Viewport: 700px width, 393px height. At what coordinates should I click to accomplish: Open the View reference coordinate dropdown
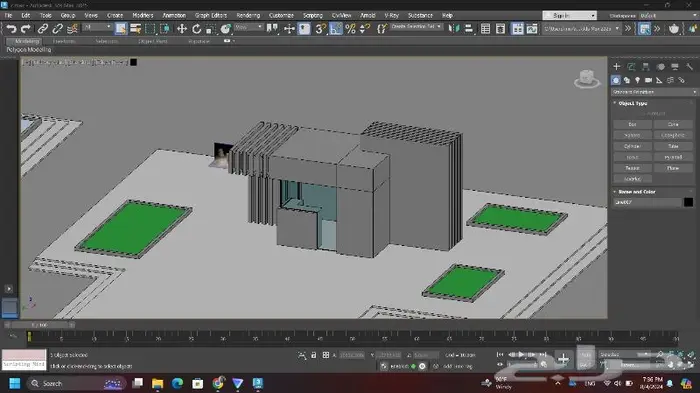[x=249, y=28]
